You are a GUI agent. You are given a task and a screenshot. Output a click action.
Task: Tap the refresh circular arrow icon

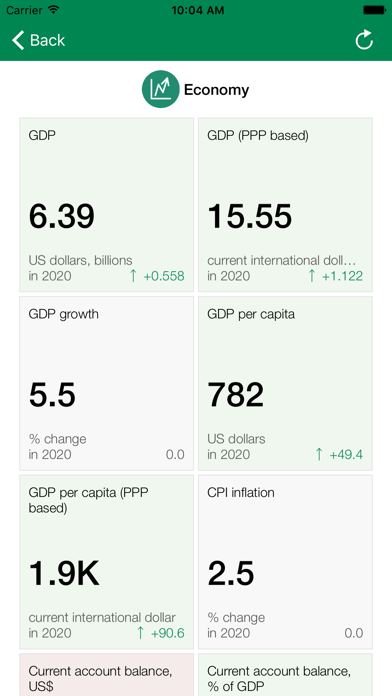pyautogui.click(x=364, y=40)
